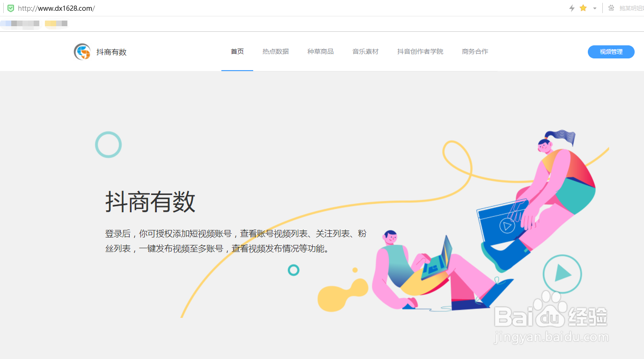
Task: Open the 音乐素材 menu item
Action: tap(366, 51)
